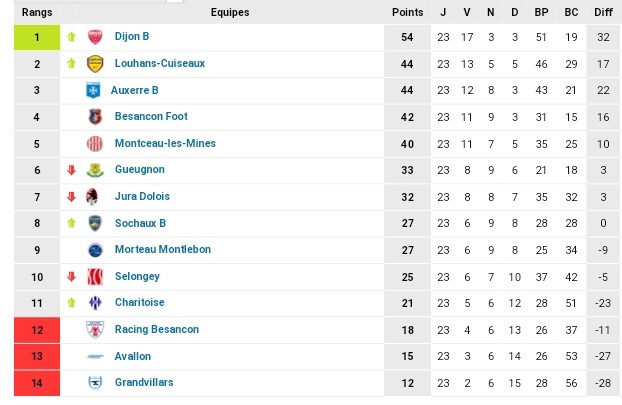The image size is (622, 405).
Task: Click the green rank 1 cell
Action: click(x=37, y=37)
